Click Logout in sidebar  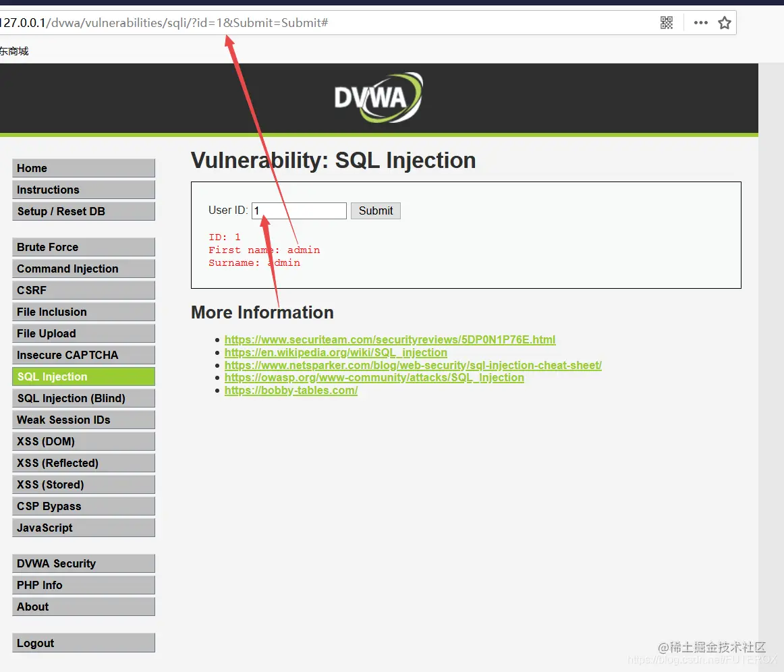tap(84, 643)
